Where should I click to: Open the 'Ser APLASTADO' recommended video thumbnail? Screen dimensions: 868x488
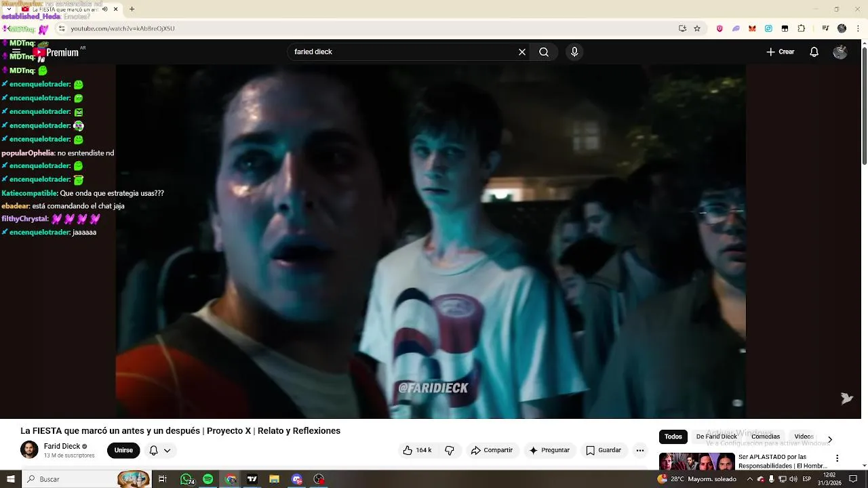click(x=696, y=462)
